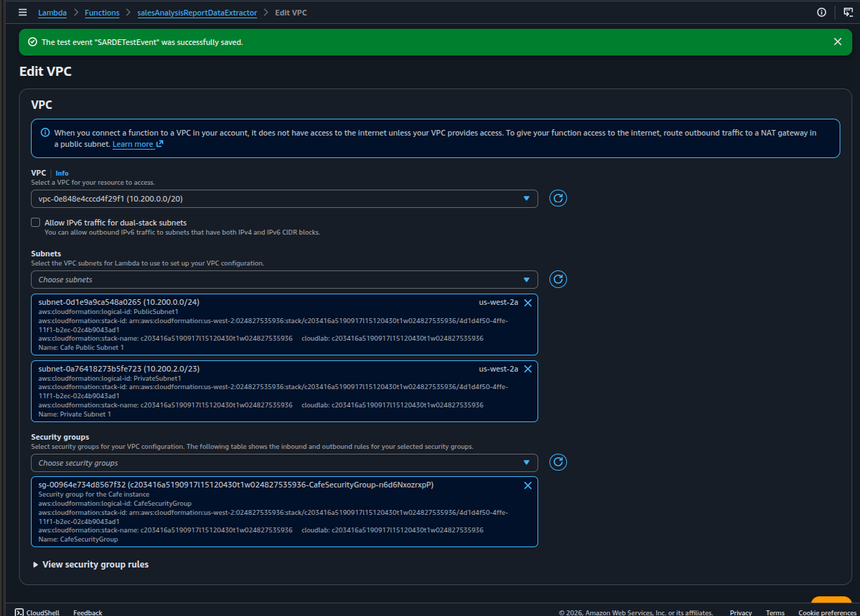The height and width of the screenshot is (616, 860).
Task: Click the Edit VPC breadcrumb text
Action: [x=291, y=13]
